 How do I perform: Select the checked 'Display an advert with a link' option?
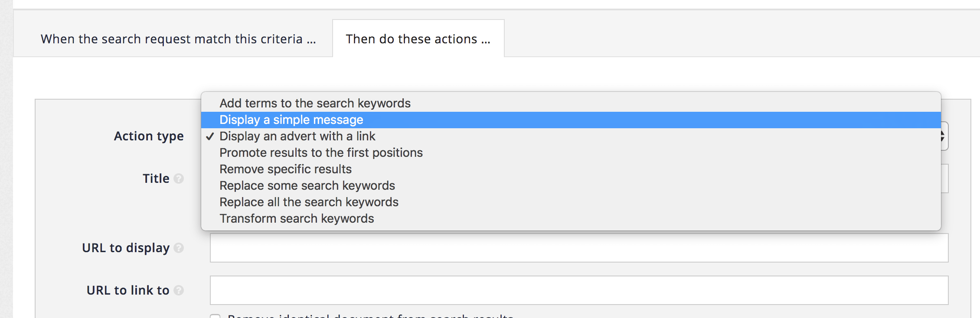pos(297,136)
